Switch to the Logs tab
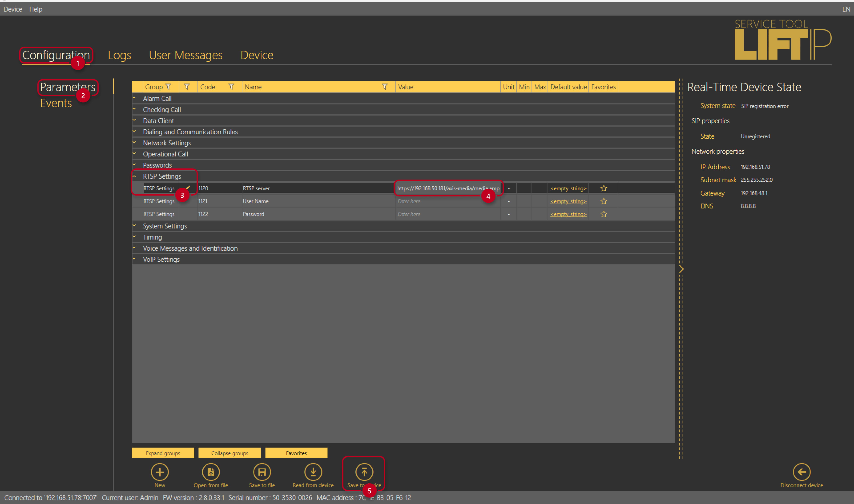This screenshot has height=504, width=854. (119, 55)
